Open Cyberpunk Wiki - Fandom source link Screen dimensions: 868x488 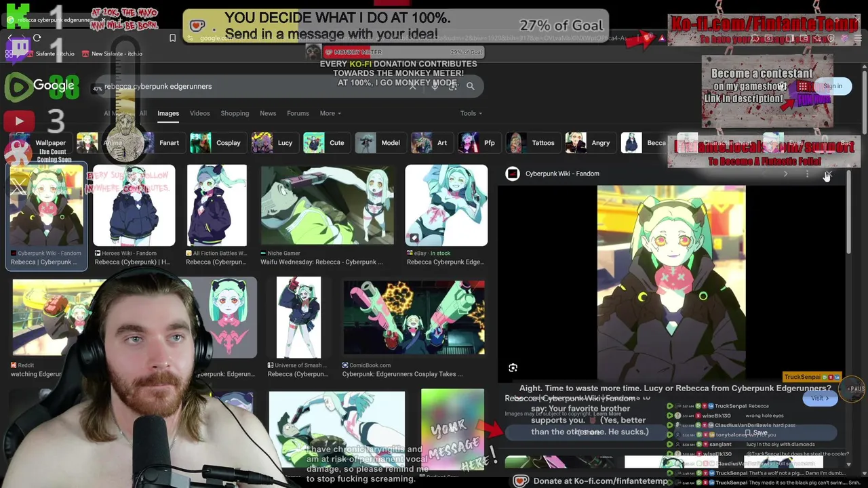point(562,174)
